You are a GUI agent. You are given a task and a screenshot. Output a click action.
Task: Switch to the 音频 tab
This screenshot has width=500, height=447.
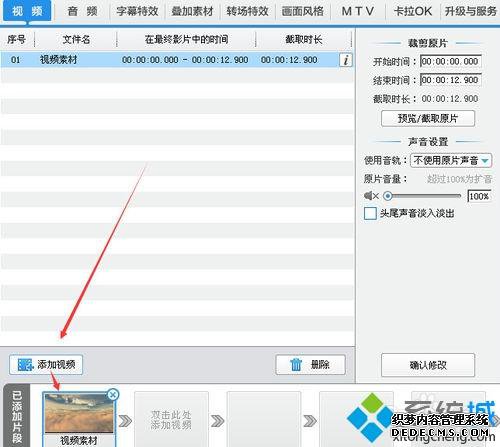(83, 11)
